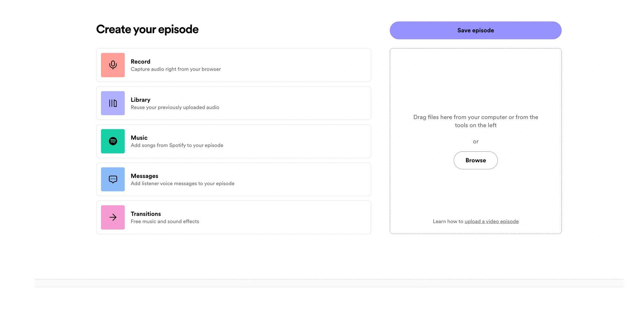
Task: Click "Reuse your previously uploaded audio" description
Action: click(175, 108)
